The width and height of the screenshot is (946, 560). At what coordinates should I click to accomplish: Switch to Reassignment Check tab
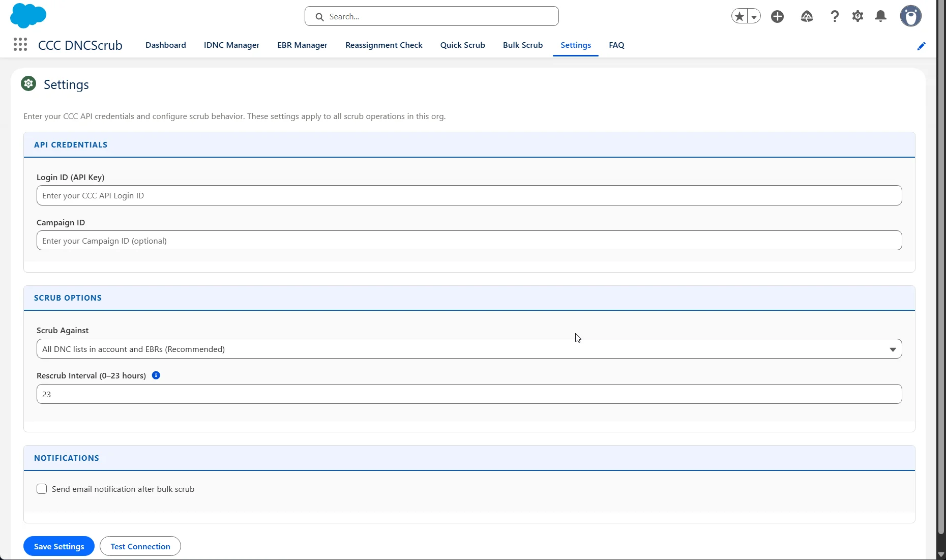384,45
